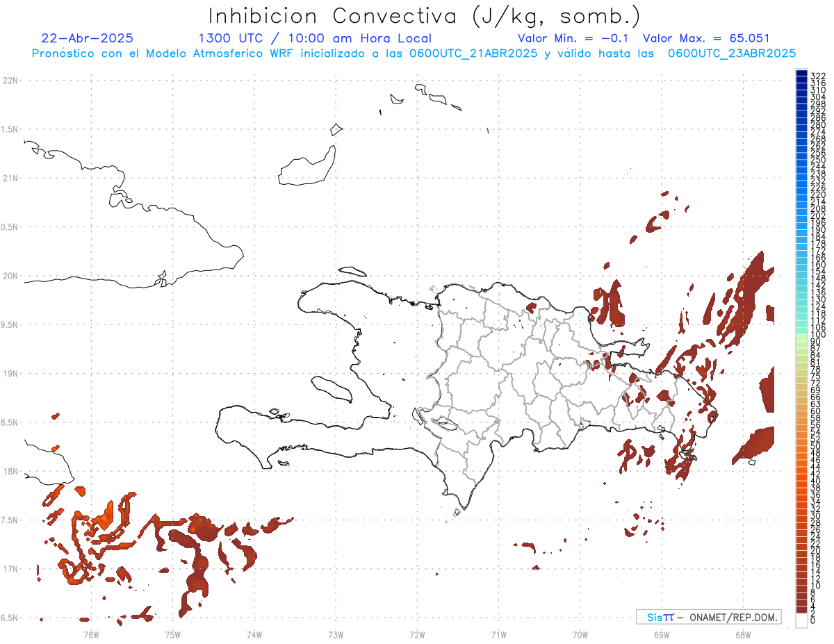Click the "18N" latitude label
834x644 pixels.
click(11, 472)
